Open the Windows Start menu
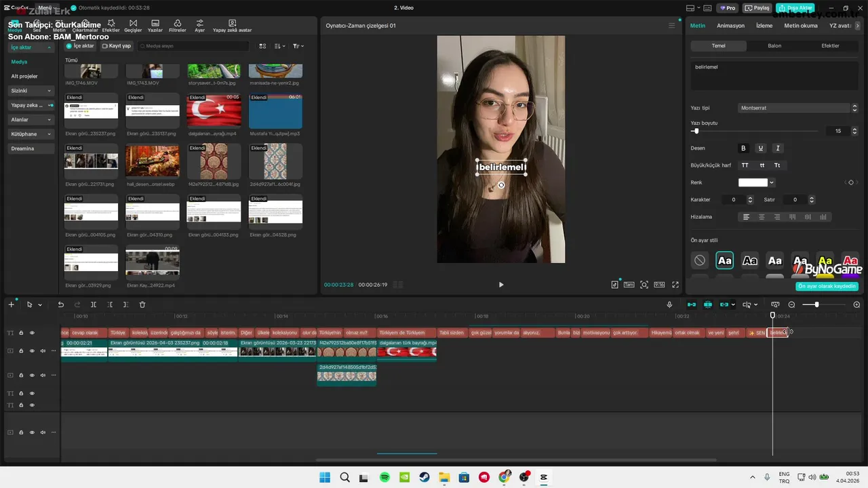868x488 pixels. pos(325,477)
